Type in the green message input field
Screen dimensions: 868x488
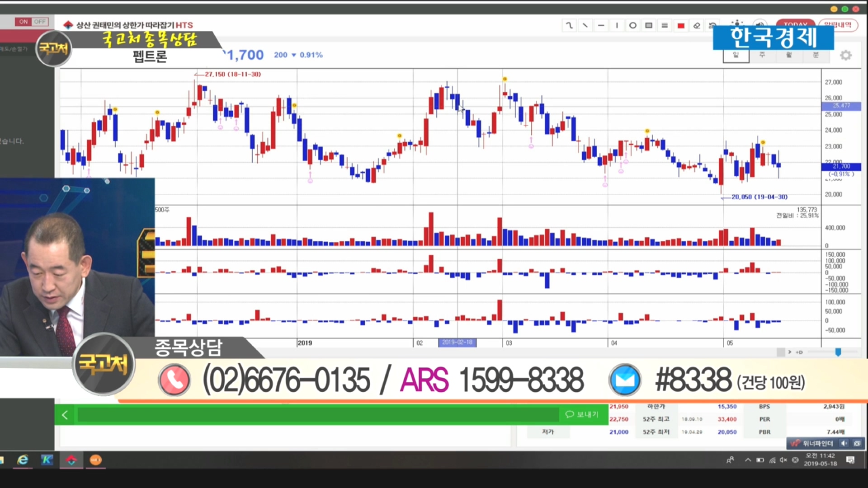[318, 415]
